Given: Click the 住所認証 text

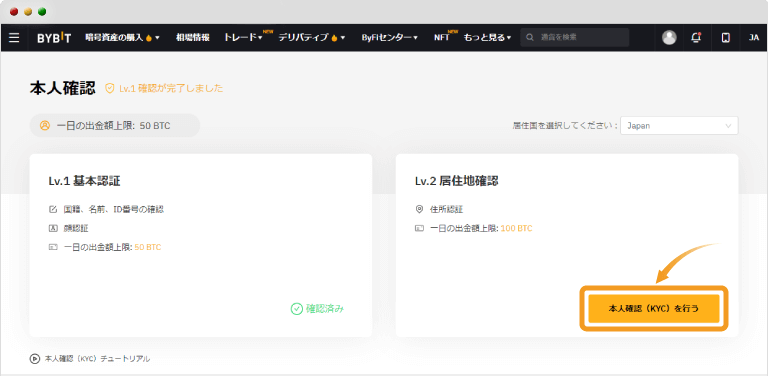Looking at the screenshot, I should coord(446,209).
